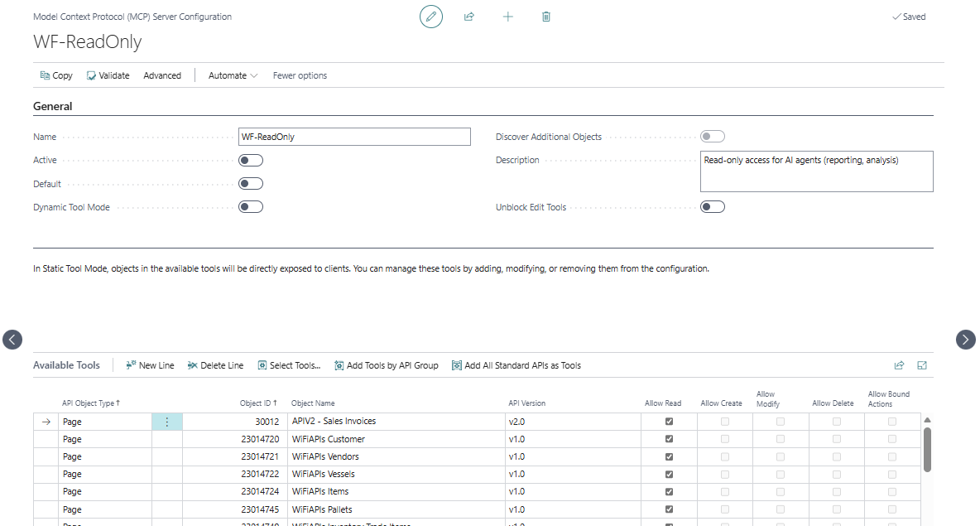Viewport: 980px width, 526px height.
Task: Enable the Dynamic Tool Mode switch
Action: (x=251, y=207)
